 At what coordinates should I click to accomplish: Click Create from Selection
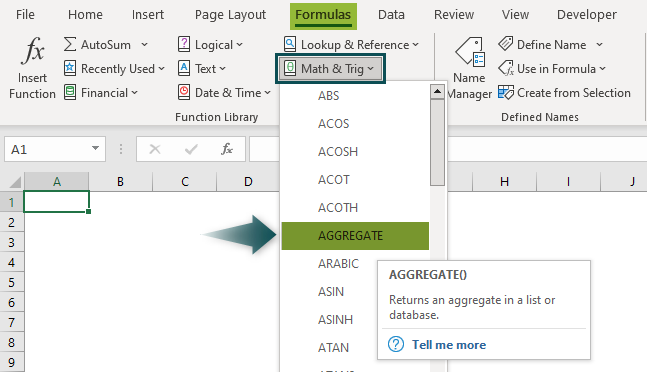click(564, 92)
